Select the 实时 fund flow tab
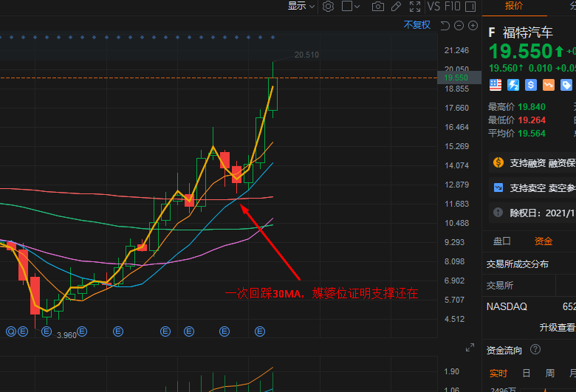576x392 pixels. coord(498,374)
